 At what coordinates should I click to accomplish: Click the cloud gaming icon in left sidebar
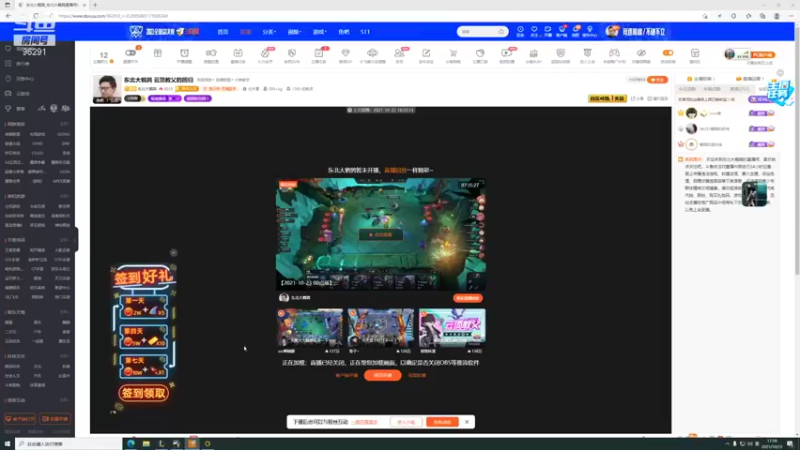(8, 93)
